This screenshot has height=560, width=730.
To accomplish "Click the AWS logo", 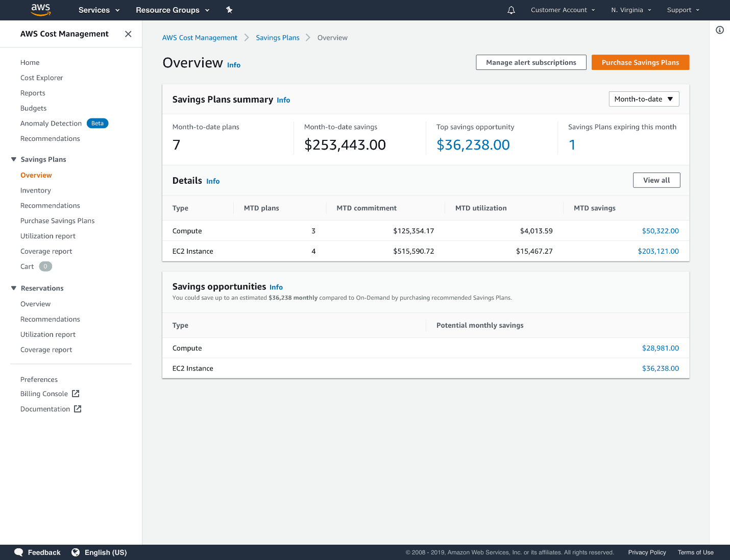I will click(41, 10).
